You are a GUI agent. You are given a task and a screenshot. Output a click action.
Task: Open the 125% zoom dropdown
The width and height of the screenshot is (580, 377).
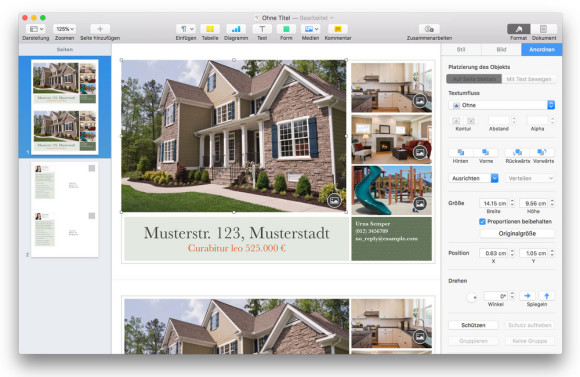[65, 29]
